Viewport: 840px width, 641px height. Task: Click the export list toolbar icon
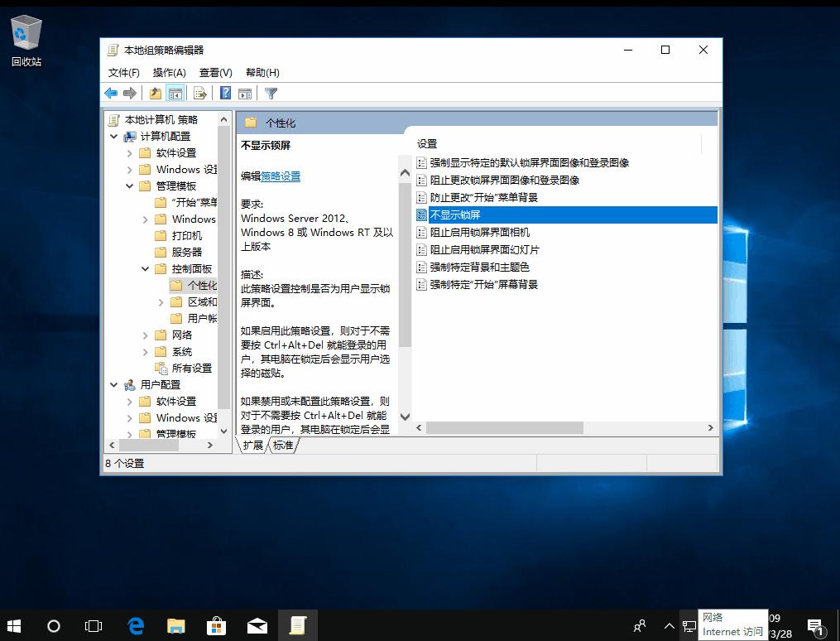click(200, 93)
